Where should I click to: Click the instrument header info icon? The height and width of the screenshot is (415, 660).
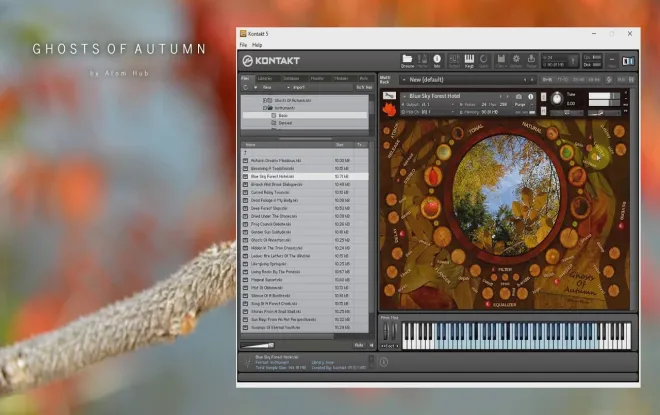pos(530,96)
